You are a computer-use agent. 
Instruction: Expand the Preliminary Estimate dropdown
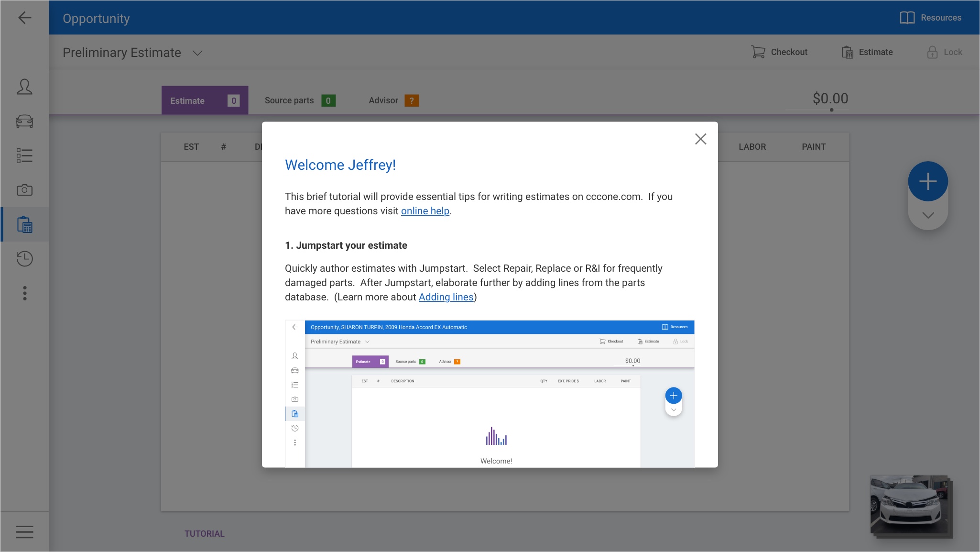pos(197,53)
